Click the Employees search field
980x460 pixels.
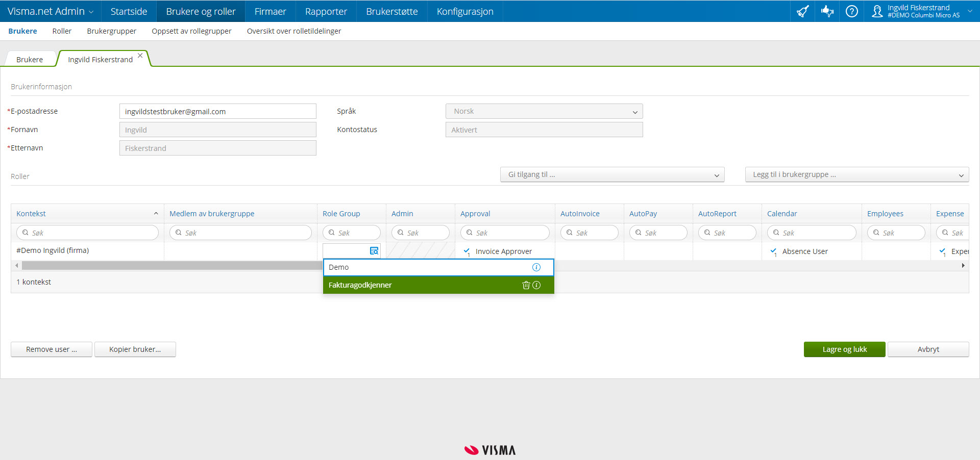click(896, 233)
